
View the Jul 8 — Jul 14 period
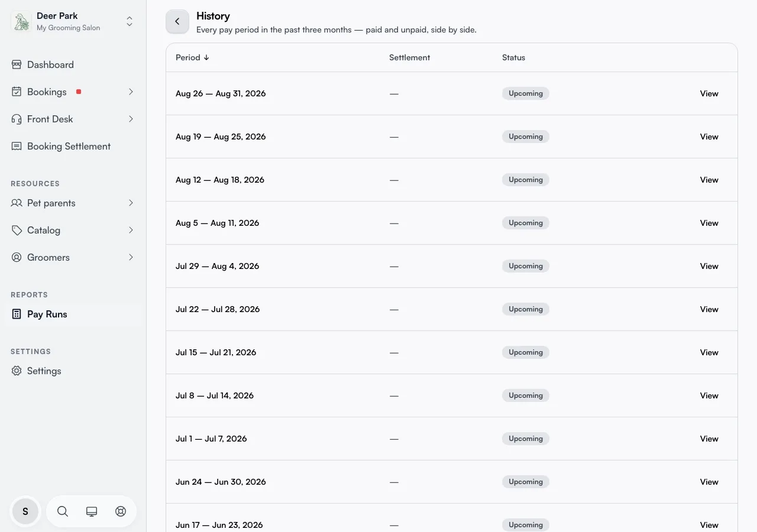709,395
